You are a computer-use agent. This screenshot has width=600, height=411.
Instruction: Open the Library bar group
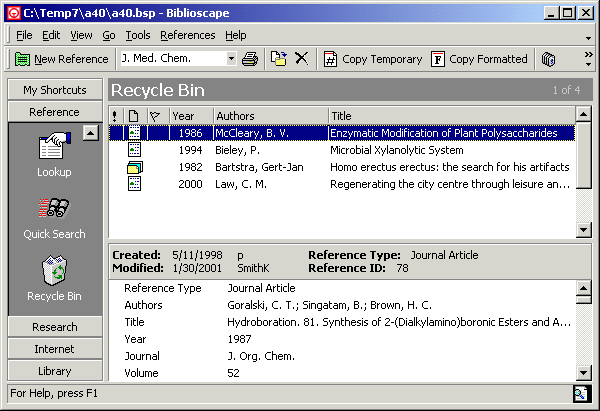[55, 371]
